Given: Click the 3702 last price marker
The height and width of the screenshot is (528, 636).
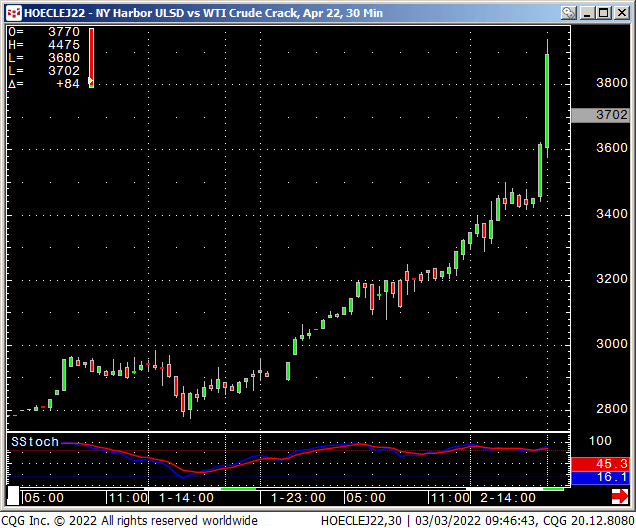Looking at the screenshot, I should [599, 115].
